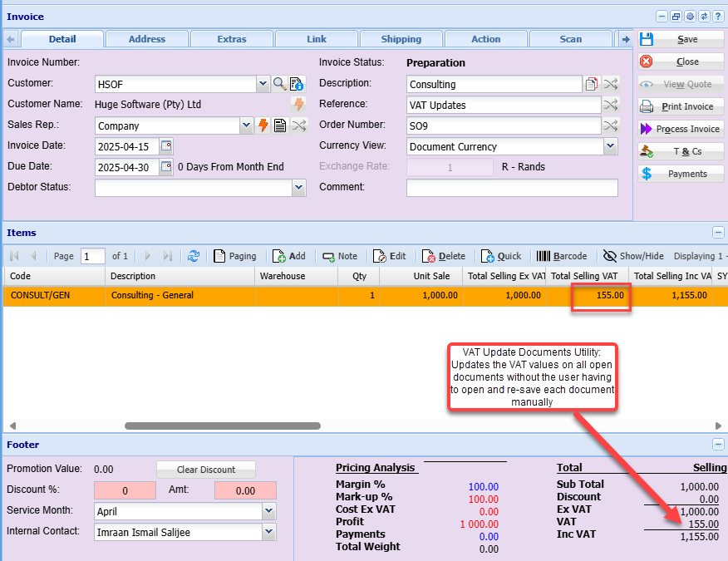Click the horizontal scrollbar in Items grid
Image resolution: width=728 pixels, height=561 pixels.
[222, 426]
